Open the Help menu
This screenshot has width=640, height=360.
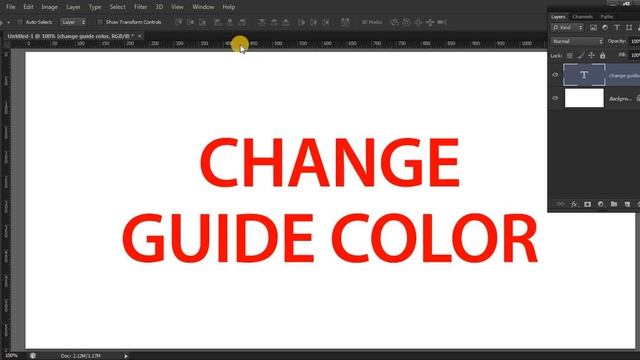[x=229, y=7]
